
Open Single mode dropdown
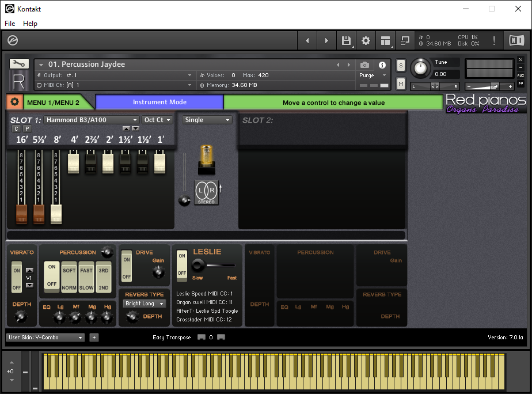[x=207, y=120]
